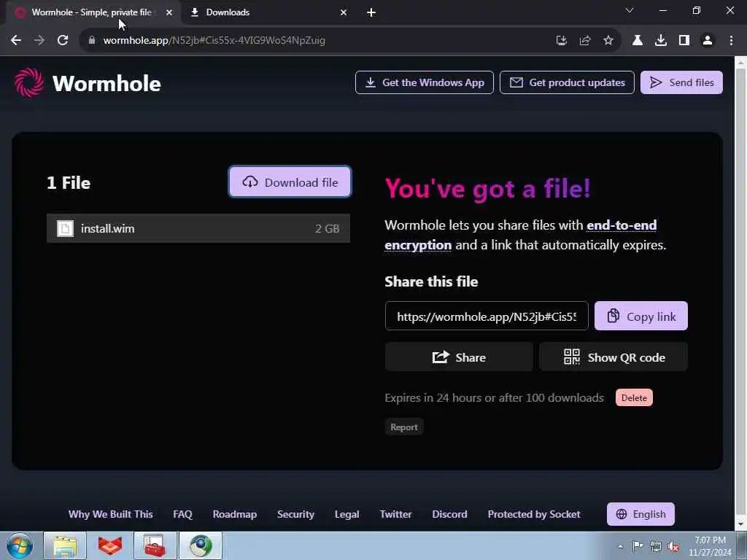Viewport: 747px width, 560px height.
Task: Open the Twitter footer link
Action: coord(395,514)
